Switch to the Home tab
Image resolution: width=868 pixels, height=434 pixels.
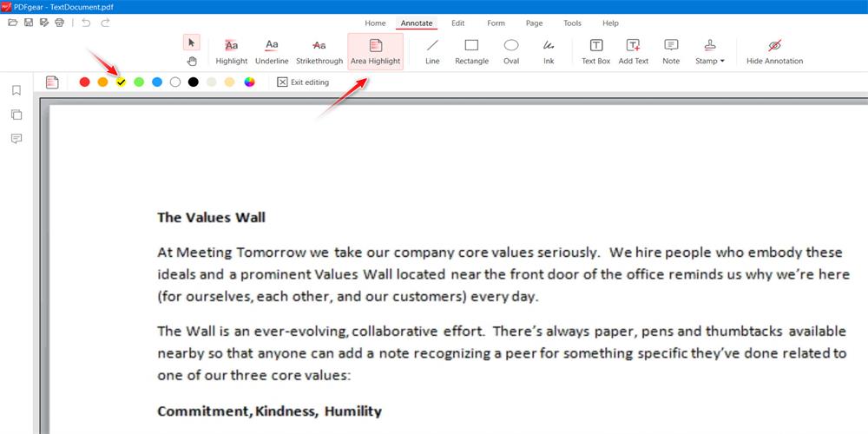pos(375,23)
